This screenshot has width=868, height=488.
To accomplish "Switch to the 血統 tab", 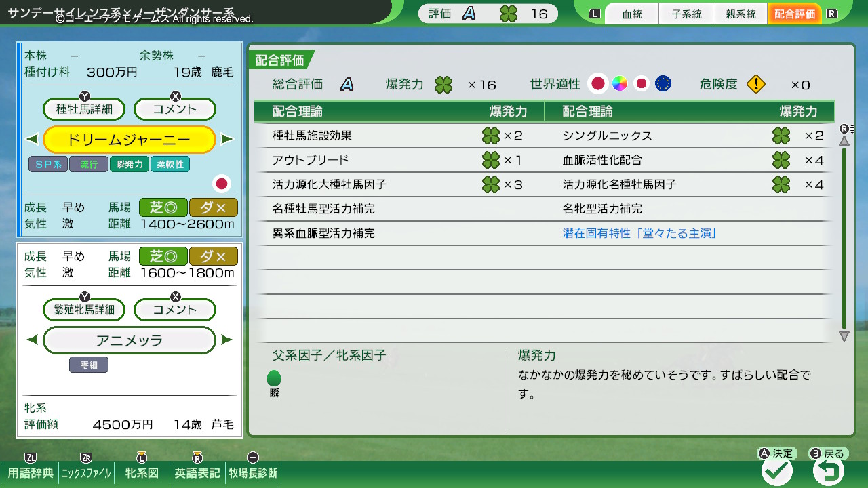I will click(631, 14).
